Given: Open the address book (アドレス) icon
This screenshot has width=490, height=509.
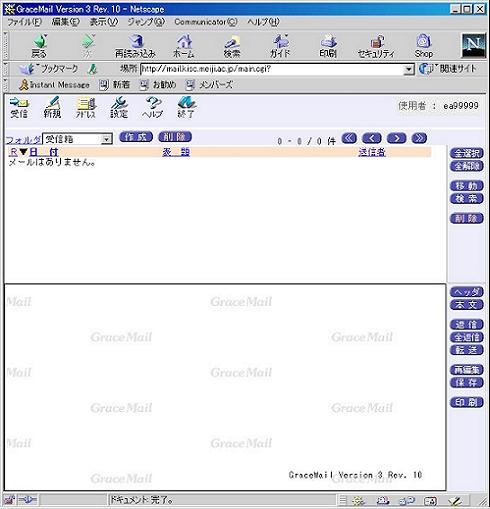Looking at the screenshot, I should point(86,107).
